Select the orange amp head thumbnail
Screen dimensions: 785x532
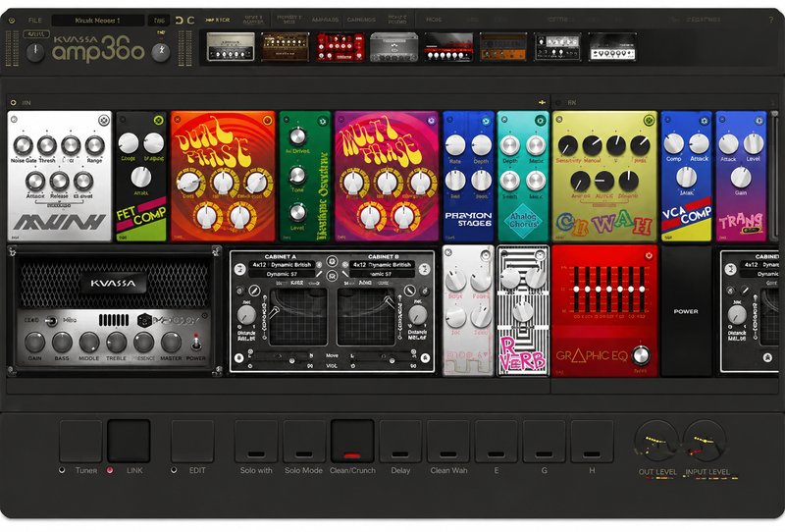[x=503, y=47]
